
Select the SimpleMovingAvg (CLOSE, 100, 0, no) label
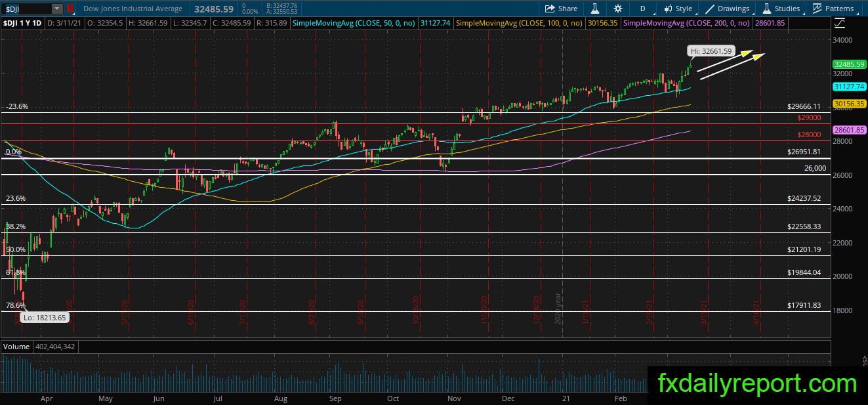point(518,23)
